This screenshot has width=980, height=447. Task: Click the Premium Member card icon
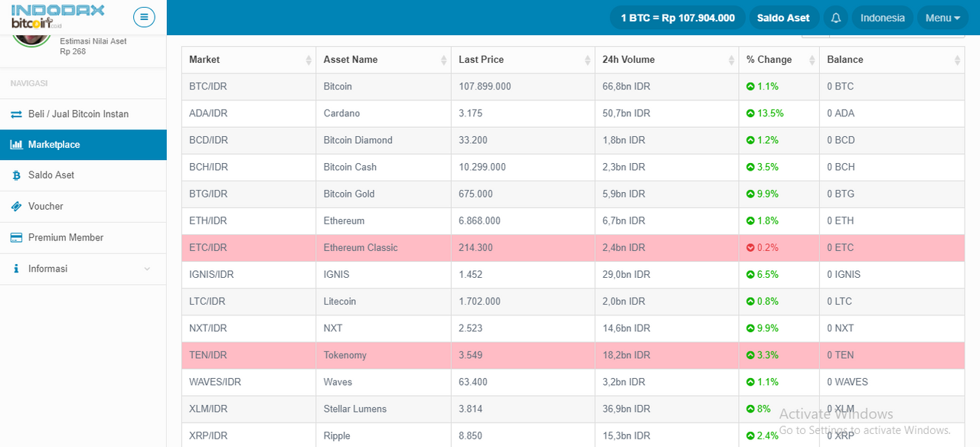16,238
